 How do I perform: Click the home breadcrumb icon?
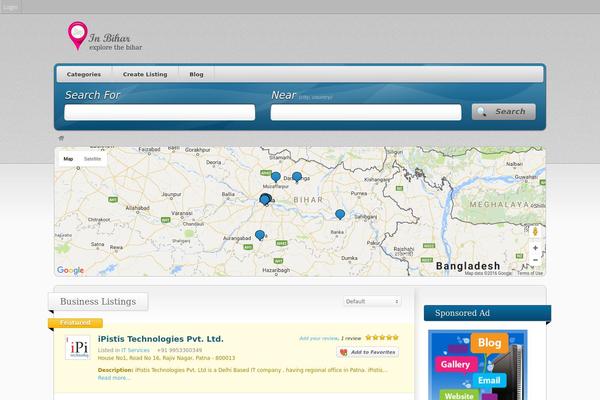[x=61, y=138]
